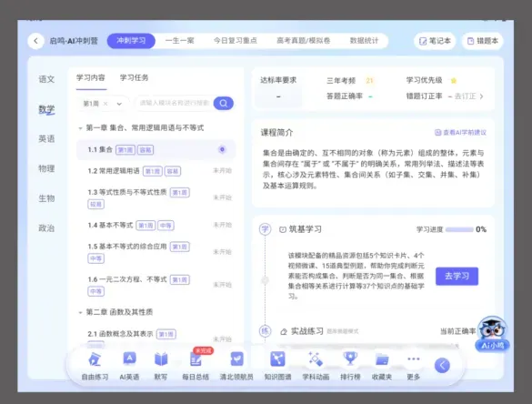The image size is (532, 404).
Task: Click the icon beside 实战练习
Action: pyautogui.click(x=284, y=332)
